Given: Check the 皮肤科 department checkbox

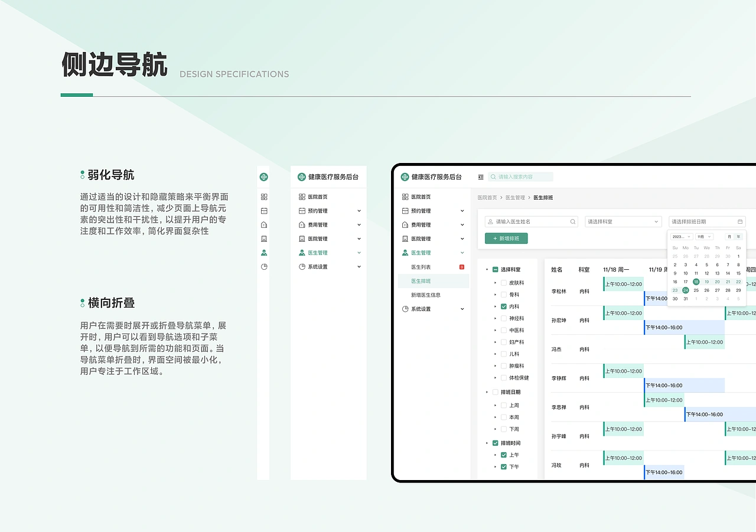Looking at the screenshot, I should click(x=504, y=283).
